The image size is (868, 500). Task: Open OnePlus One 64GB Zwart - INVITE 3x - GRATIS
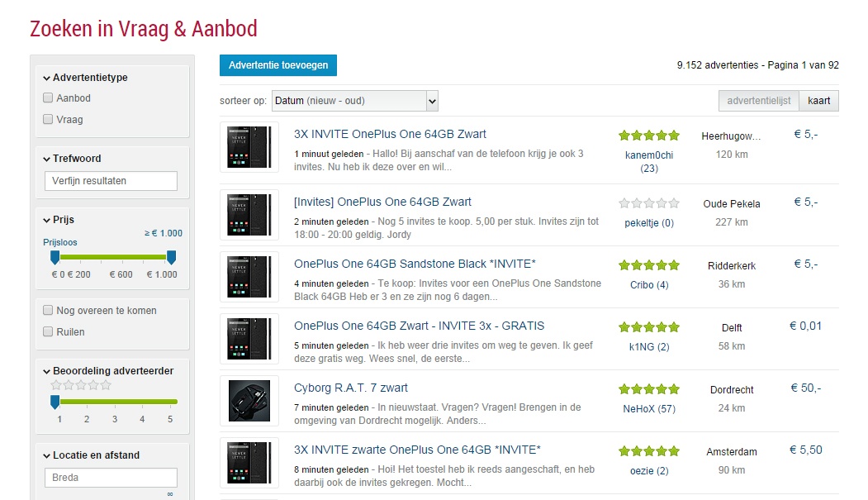click(x=419, y=326)
